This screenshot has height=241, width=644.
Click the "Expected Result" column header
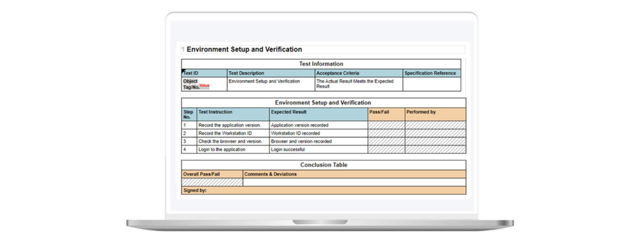click(x=318, y=114)
